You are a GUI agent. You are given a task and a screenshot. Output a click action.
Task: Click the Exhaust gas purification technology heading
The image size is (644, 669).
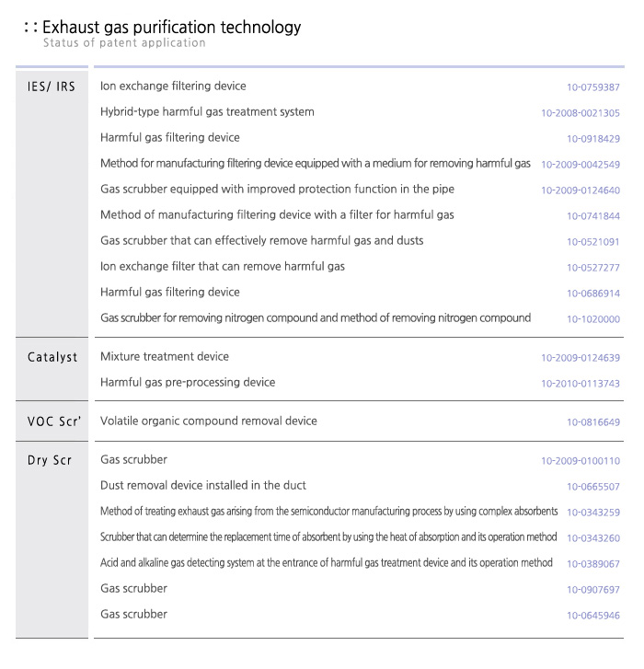tap(171, 28)
